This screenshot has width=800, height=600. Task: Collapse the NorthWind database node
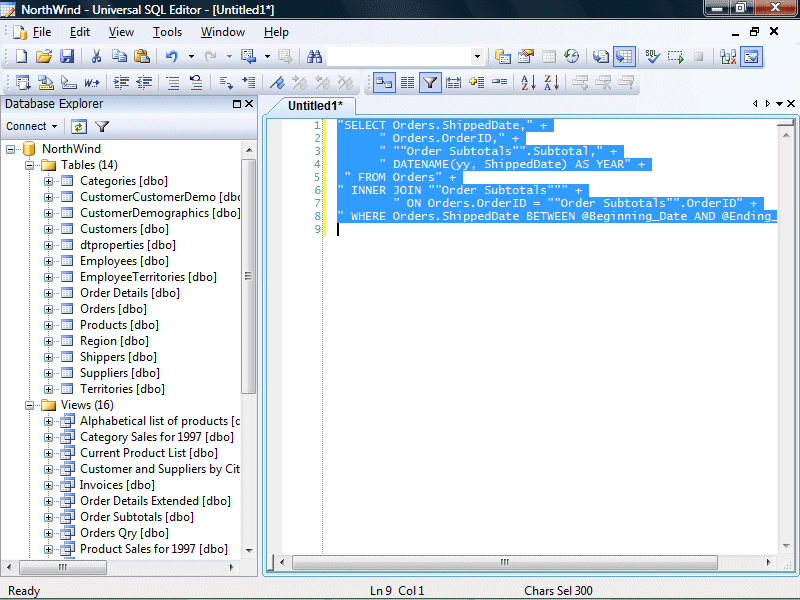pos(10,149)
